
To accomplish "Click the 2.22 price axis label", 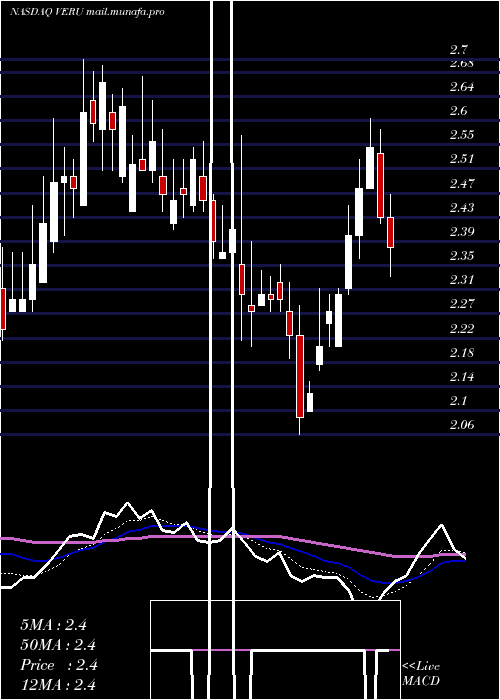I will tap(462, 329).
